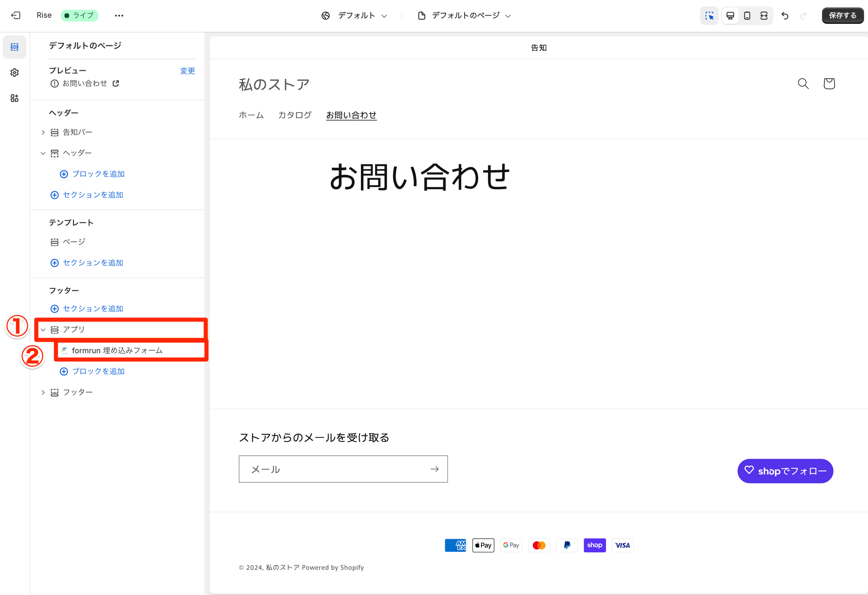Image resolution: width=868 pixels, height=595 pixels.
Task: Click the search magnifier in store preview
Action: (803, 83)
